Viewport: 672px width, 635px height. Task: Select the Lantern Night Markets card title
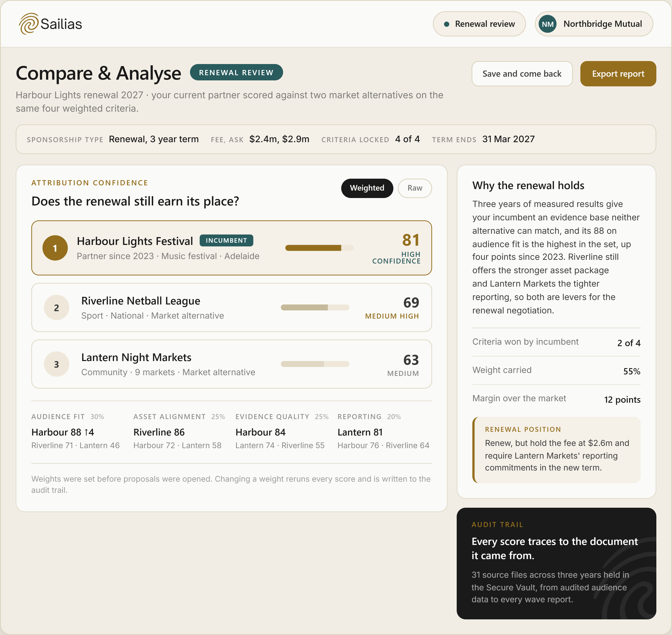point(136,358)
